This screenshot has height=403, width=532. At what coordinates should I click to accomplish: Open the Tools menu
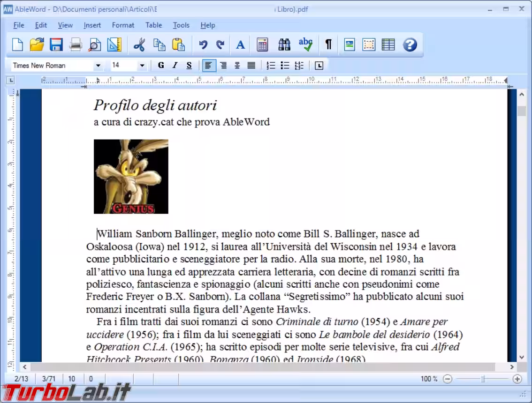tap(181, 25)
